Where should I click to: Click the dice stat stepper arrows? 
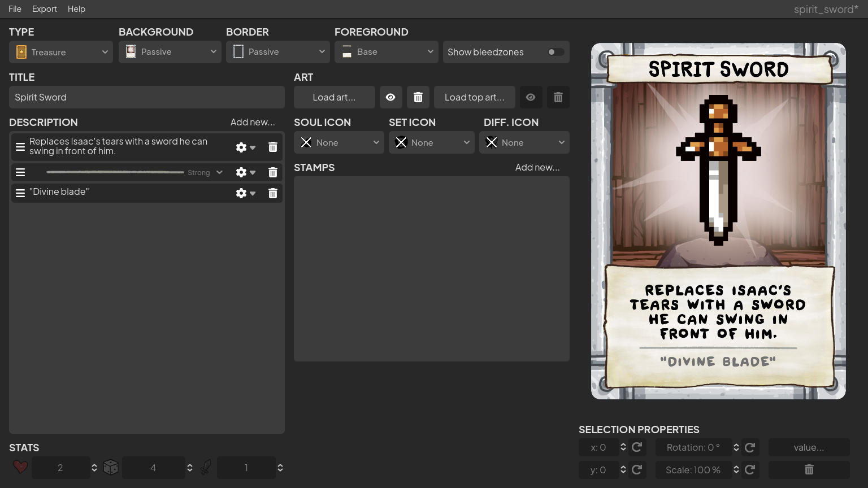pyautogui.click(x=190, y=468)
